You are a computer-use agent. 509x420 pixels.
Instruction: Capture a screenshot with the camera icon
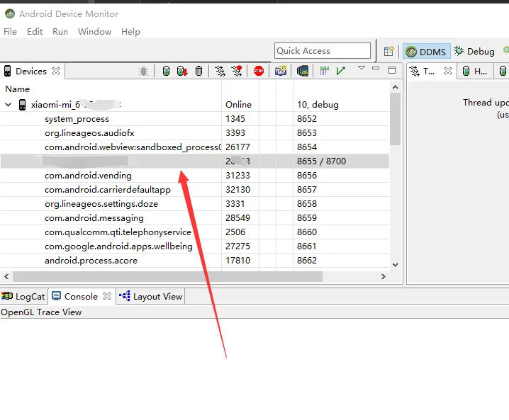(281, 71)
